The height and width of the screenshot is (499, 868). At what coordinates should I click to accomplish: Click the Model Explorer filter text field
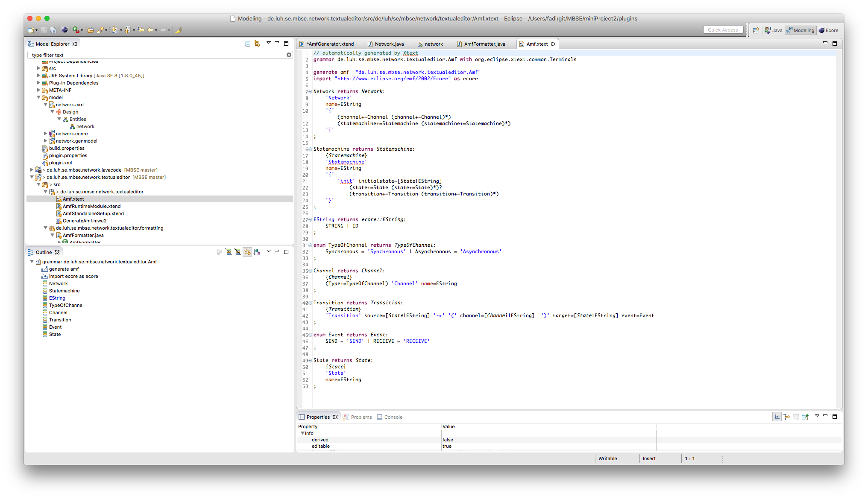157,55
